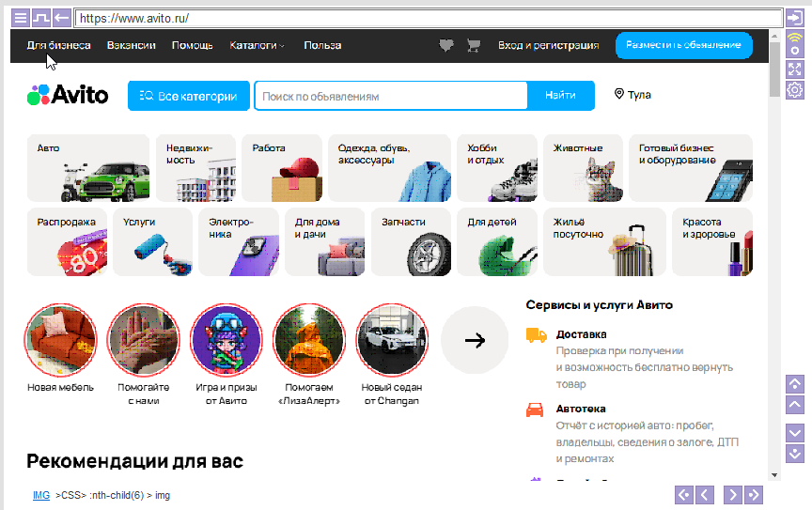
Task: Click the jump-to-last-element arrow icon at the bottom
Action: (754, 495)
